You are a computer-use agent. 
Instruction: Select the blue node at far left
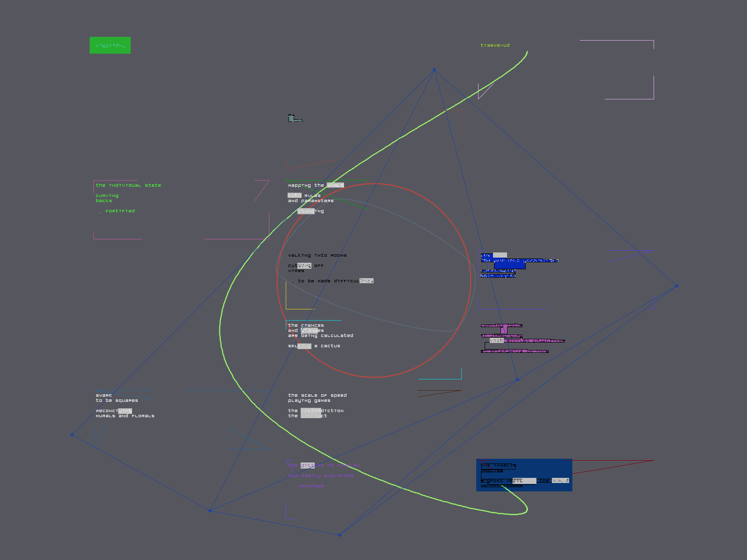pyautogui.click(x=72, y=434)
